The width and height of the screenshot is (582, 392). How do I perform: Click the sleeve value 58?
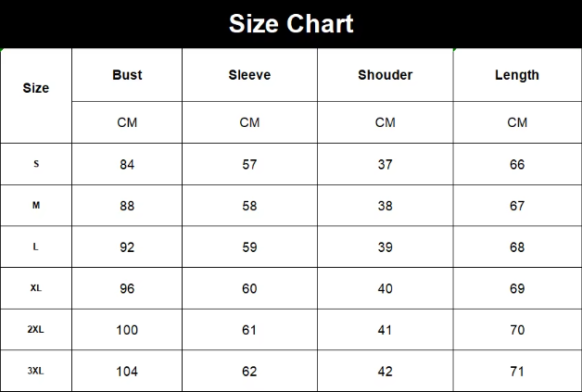point(249,206)
